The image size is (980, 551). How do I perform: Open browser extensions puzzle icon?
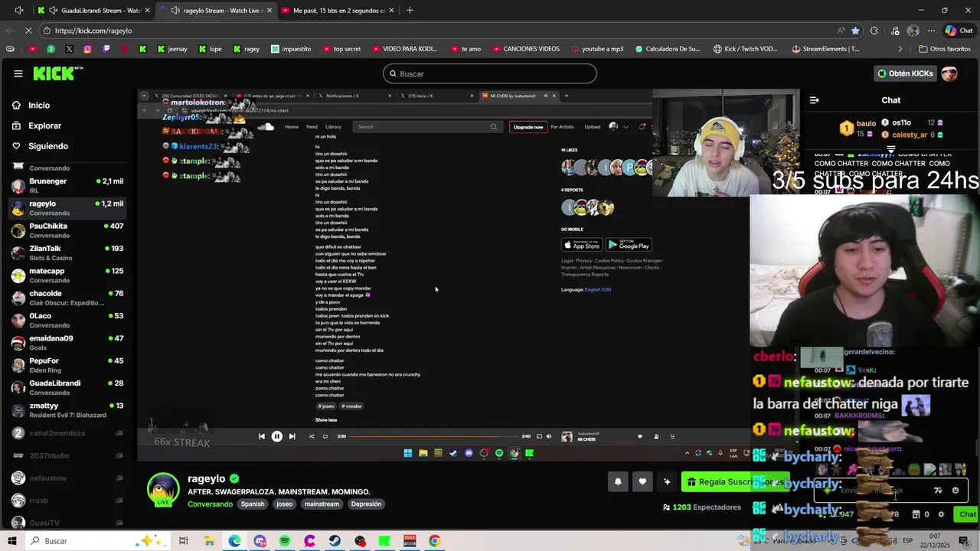click(874, 31)
